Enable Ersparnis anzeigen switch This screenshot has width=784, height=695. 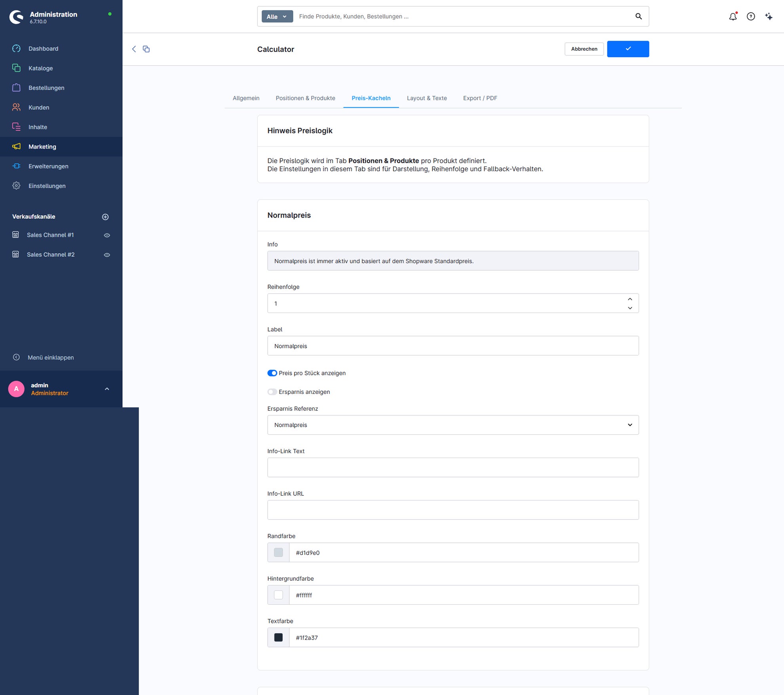point(272,392)
